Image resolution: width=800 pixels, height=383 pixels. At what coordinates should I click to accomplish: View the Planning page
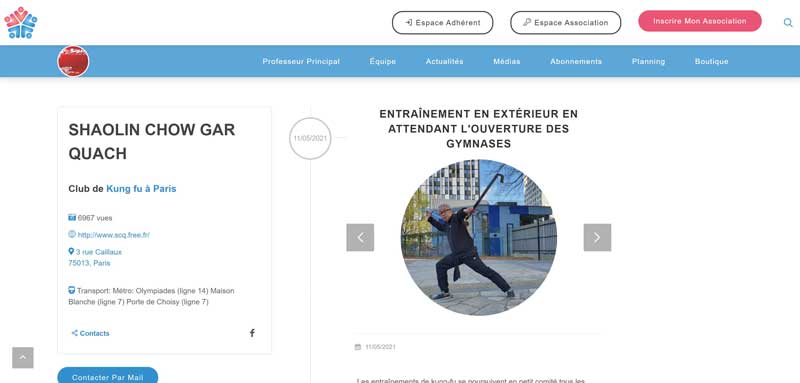pyautogui.click(x=648, y=61)
